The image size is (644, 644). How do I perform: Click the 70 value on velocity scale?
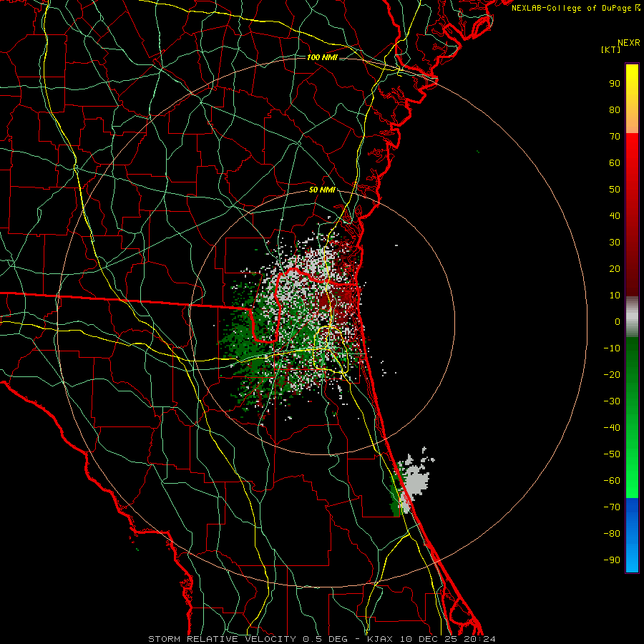pyautogui.click(x=615, y=137)
